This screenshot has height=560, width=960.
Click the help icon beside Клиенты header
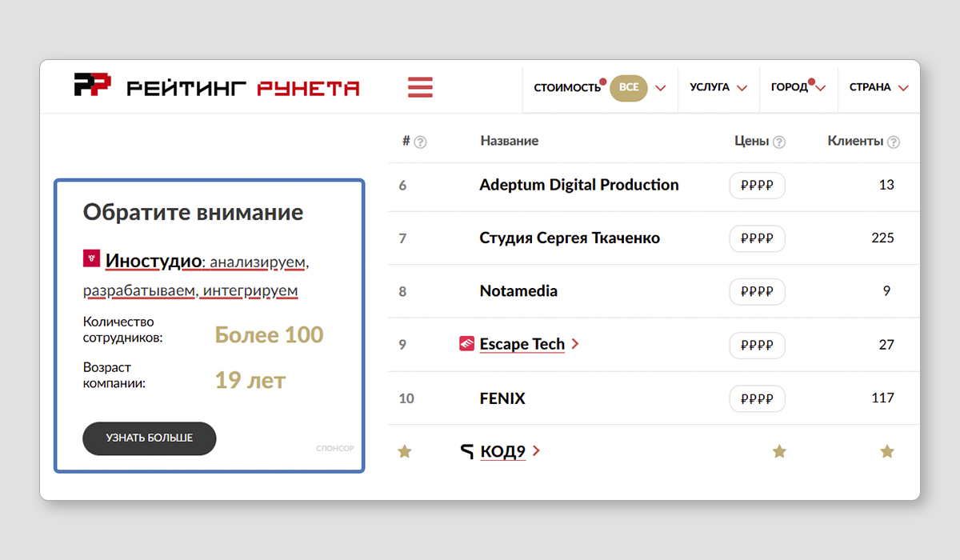(x=894, y=142)
